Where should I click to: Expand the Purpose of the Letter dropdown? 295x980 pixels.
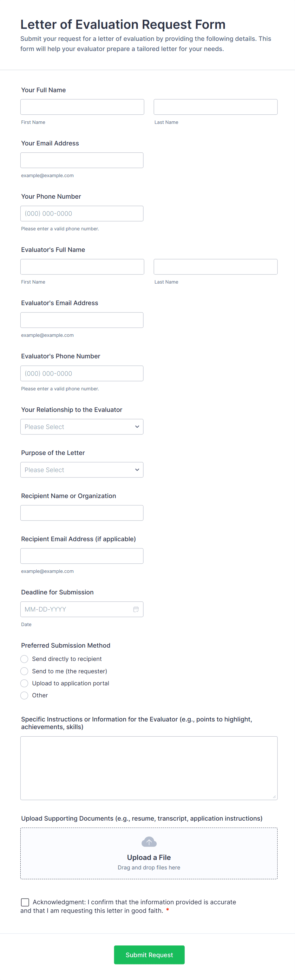82,470
